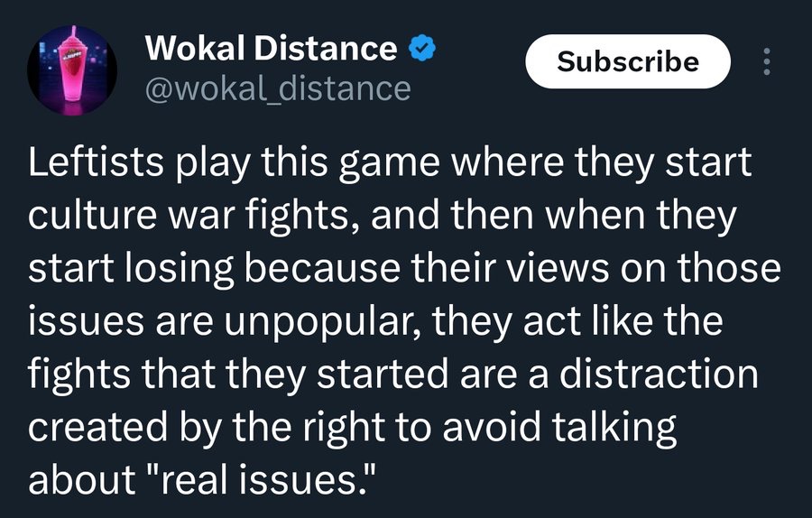Click the word "about" on last line
Screen dimensions: 812x518
[x=82, y=480]
